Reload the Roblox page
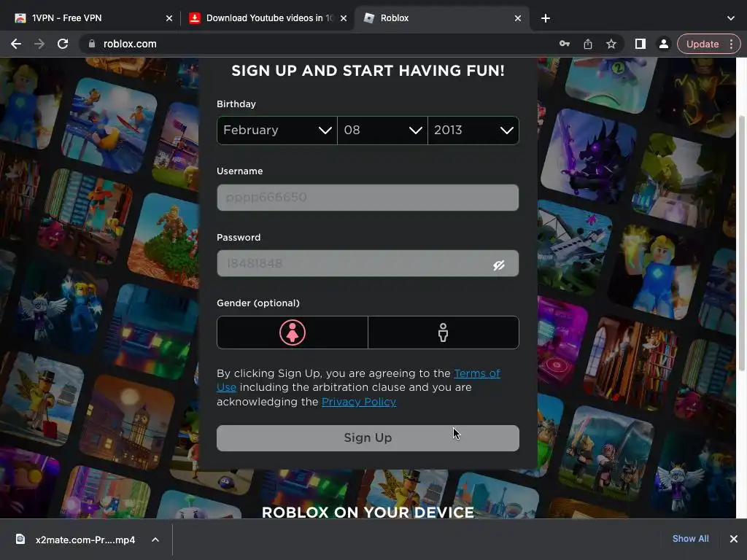 (63, 44)
